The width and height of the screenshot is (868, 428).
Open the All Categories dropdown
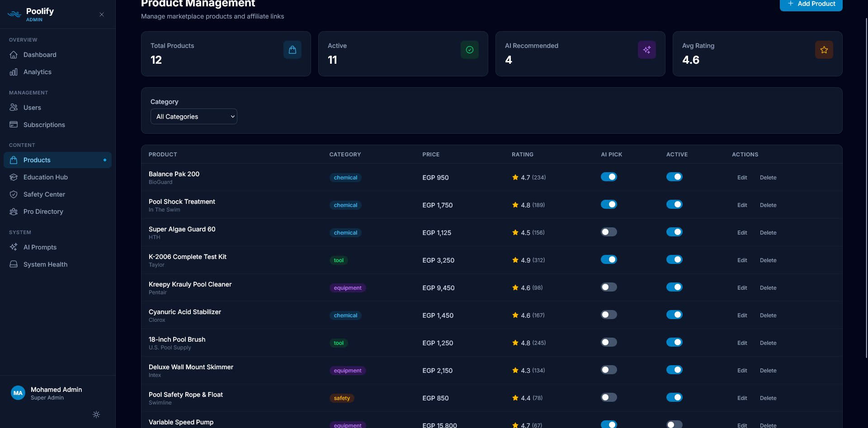click(194, 117)
